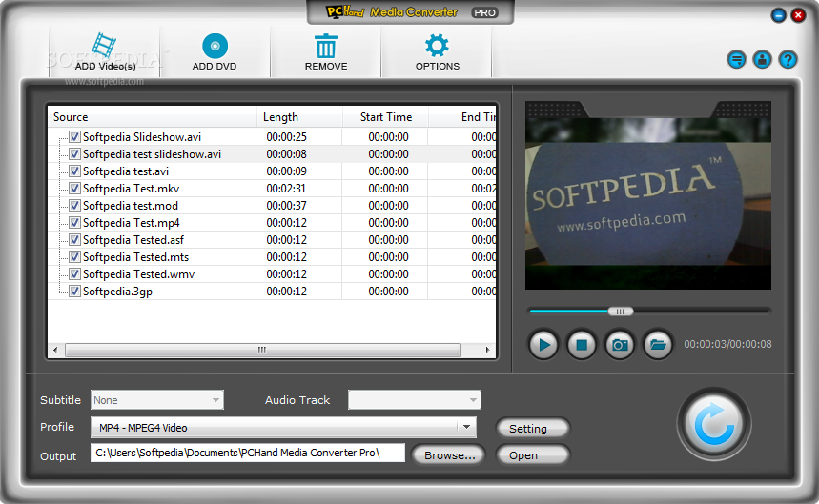This screenshot has width=819, height=504.
Task: Open the Audio Track dropdown
Action: click(x=415, y=400)
